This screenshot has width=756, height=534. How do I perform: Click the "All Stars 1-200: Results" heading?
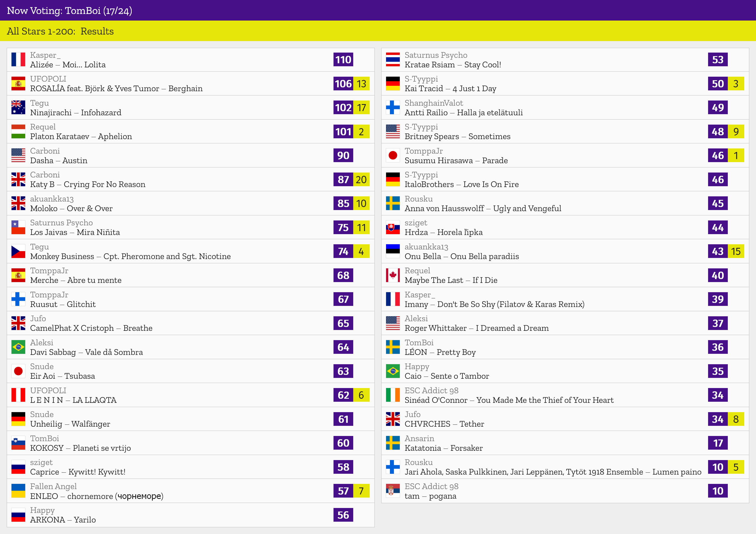coord(60,31)
